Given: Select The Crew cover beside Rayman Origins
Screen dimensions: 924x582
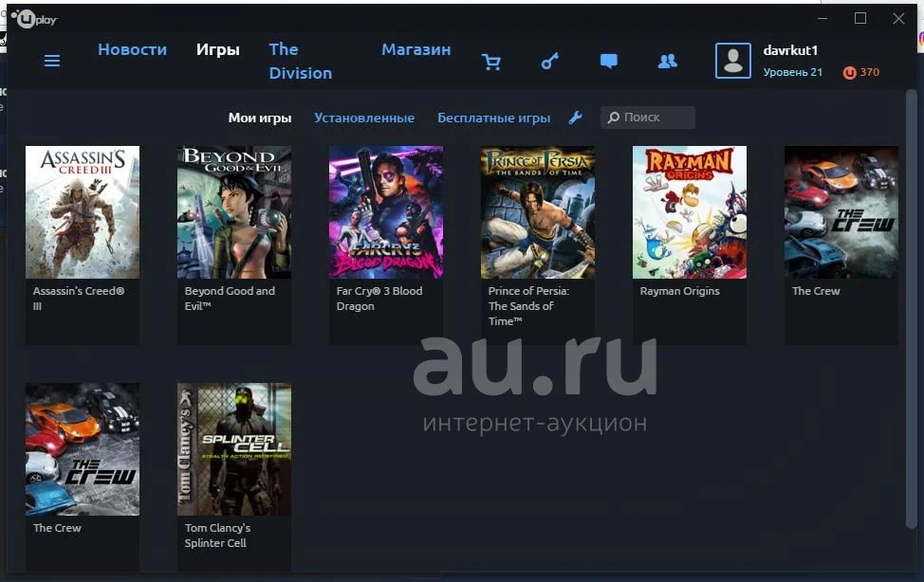Looking at the screenshot, I should (x=841, y=212).
